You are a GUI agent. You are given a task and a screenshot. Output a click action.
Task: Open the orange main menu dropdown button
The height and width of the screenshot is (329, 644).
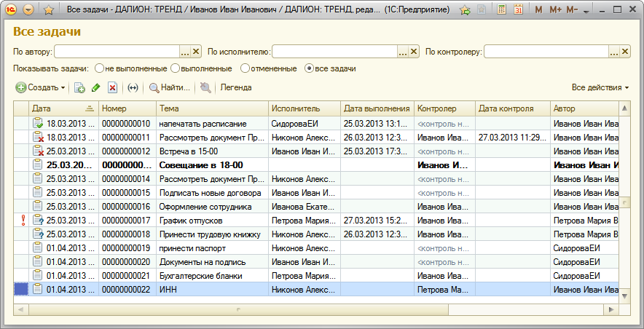[28, 10]
